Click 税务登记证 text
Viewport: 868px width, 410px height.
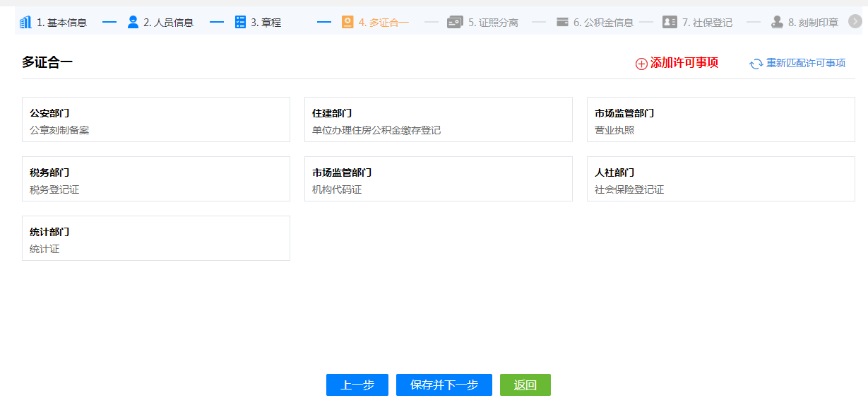coord(54,189)
